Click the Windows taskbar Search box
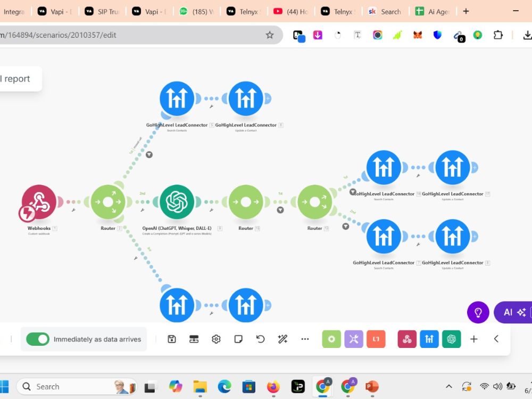 coord(76,386)
